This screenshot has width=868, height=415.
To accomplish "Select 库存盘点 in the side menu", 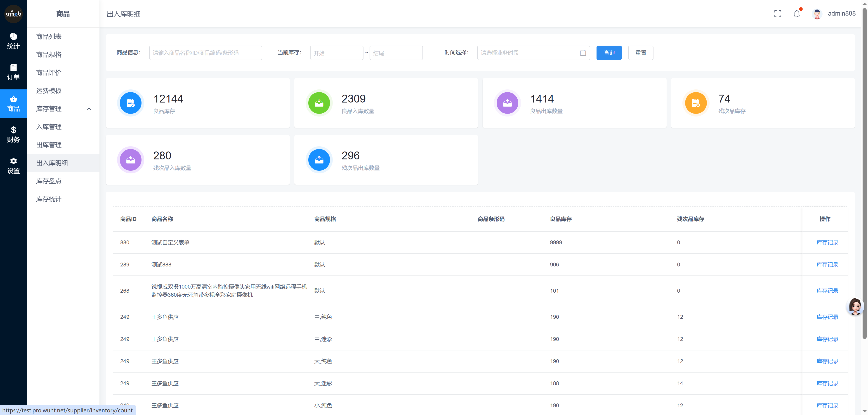I will coord(49,181).
